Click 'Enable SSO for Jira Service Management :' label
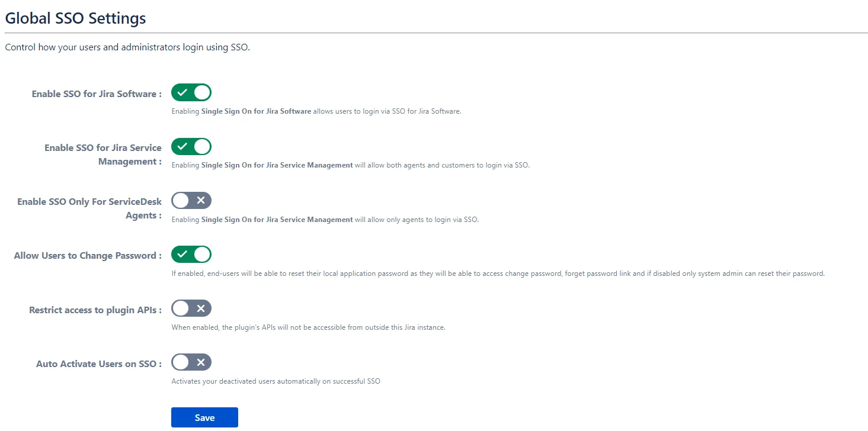This screenshot has width=868, height=431. click(x=103, y=155)
